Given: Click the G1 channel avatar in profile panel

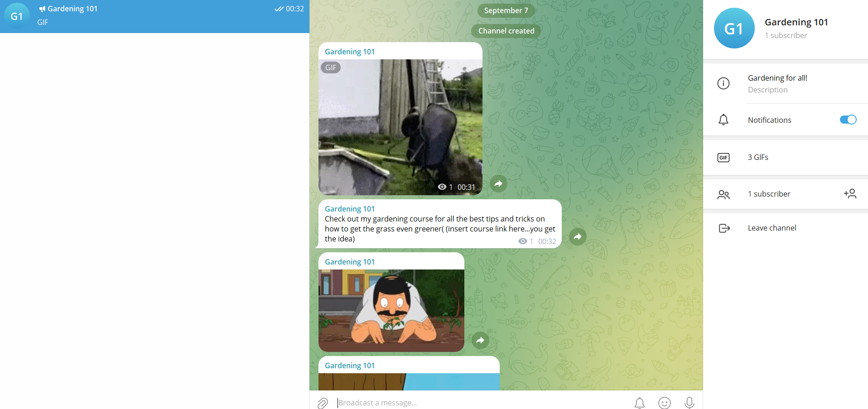Looking at the screenshot, I should point(734,28).
